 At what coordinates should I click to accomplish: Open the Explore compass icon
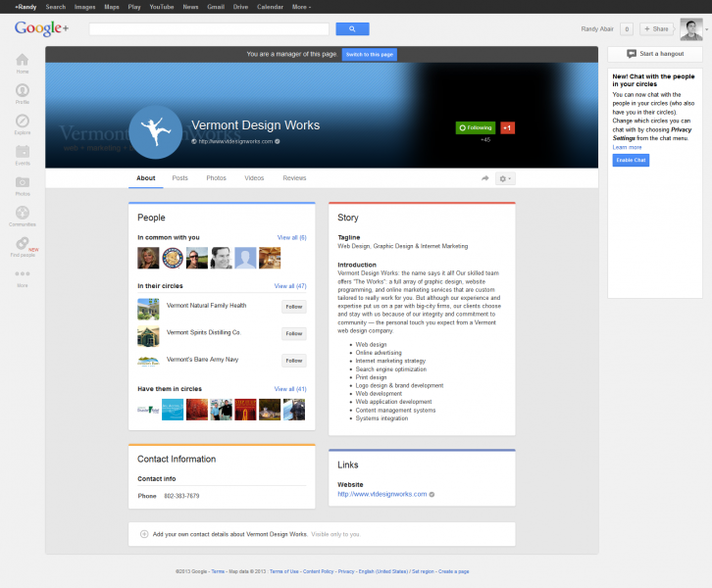(23, 121)
